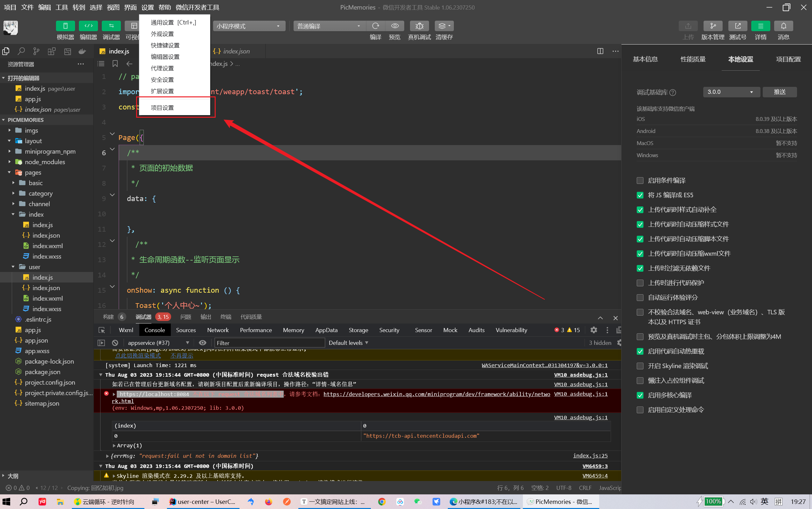The width and height of the screenshot is (812, 509).
Task: Open the extensions sidebar icon
Action: tap(52, 51)
